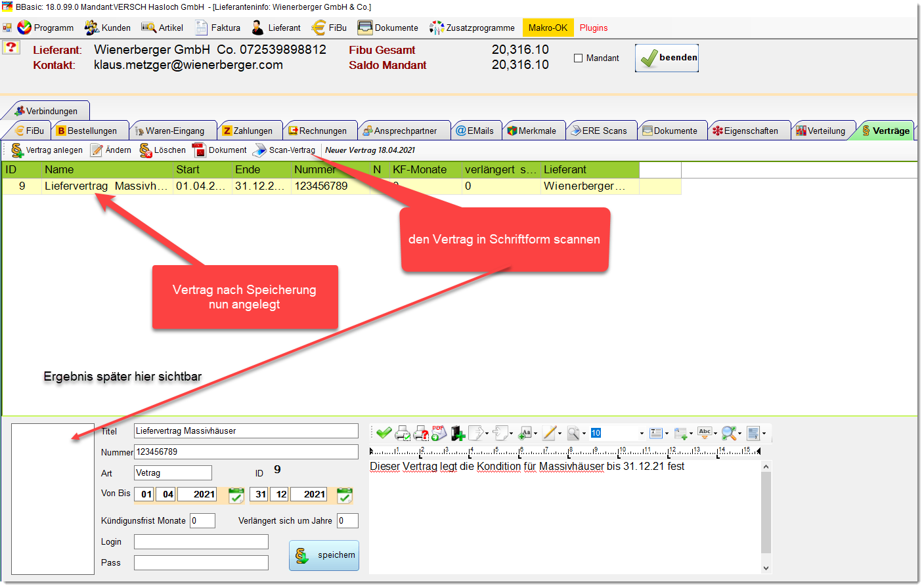
Task: Open the Artikel menu
Action: 162,28
